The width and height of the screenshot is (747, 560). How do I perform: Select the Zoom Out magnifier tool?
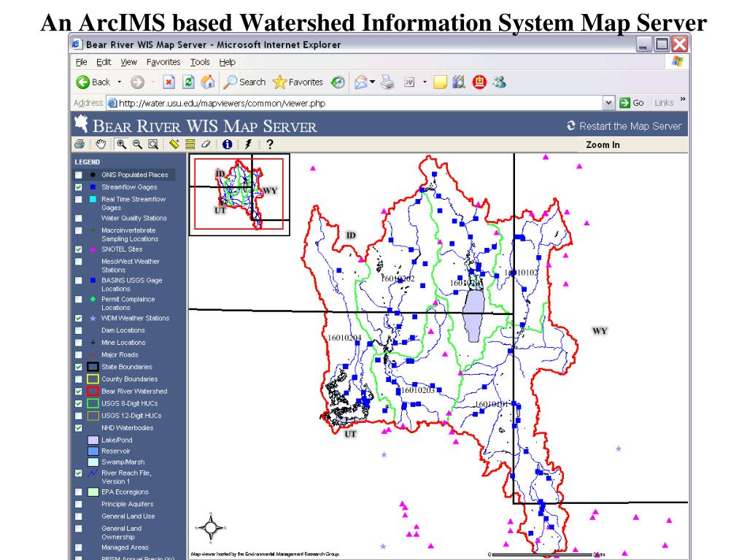pyautogui.click(x=138, y=144)
